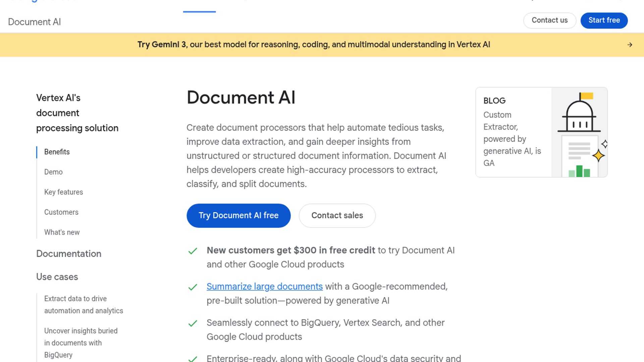Select What's new in sidebar
644x362 pixels.
pyautogui.click(x=62, y=232)
